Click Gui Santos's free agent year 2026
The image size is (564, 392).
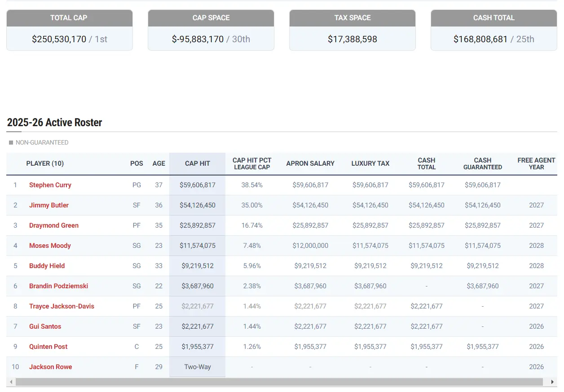[x=537, y=326]
